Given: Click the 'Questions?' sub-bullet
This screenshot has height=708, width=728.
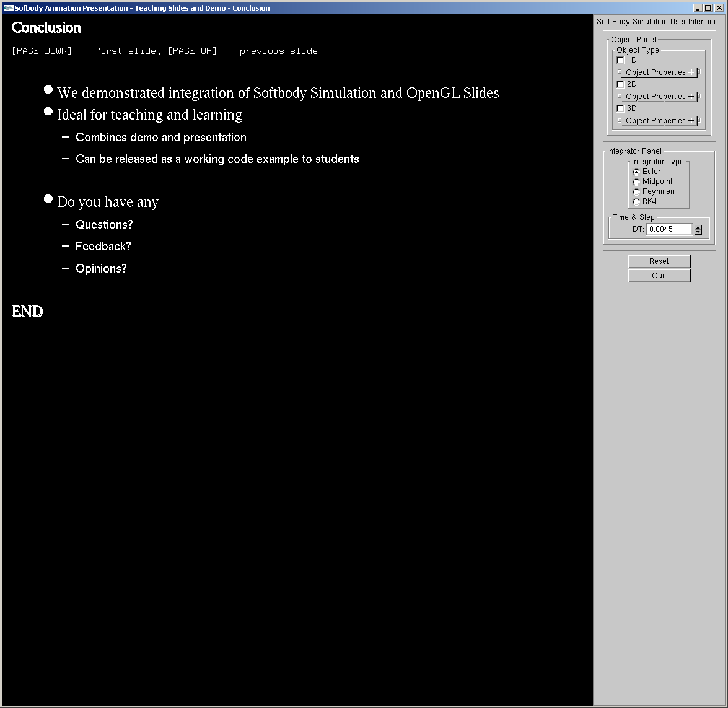Looking at the screenshot, I should pyautogui.click(x=104, y=225).
